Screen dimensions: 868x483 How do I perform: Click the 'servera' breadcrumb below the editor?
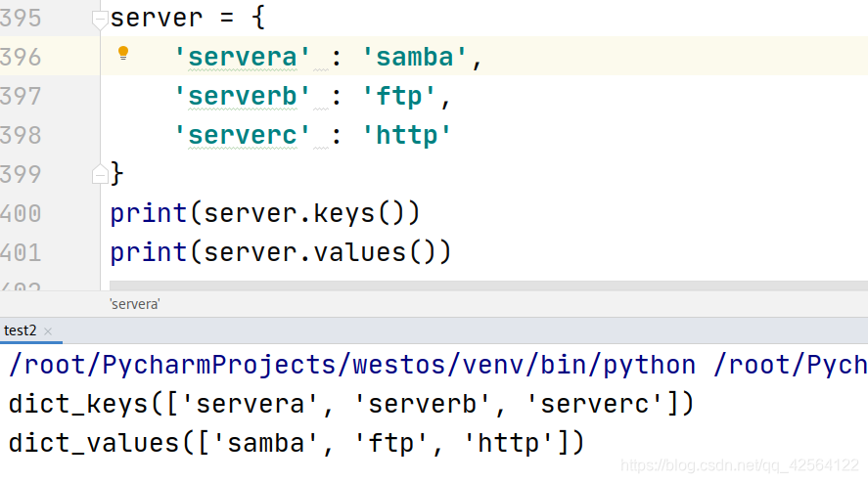click(x=134, y=304)
